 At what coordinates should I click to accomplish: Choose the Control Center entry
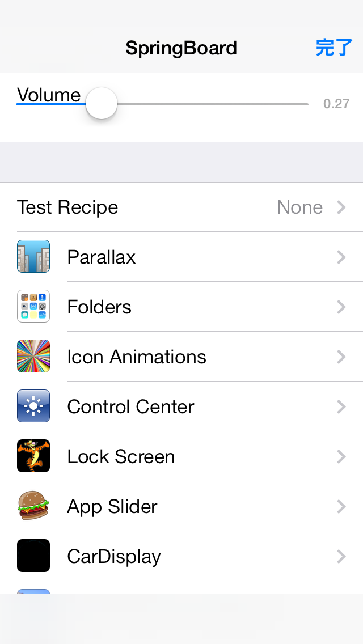click(x=181, y=406)
